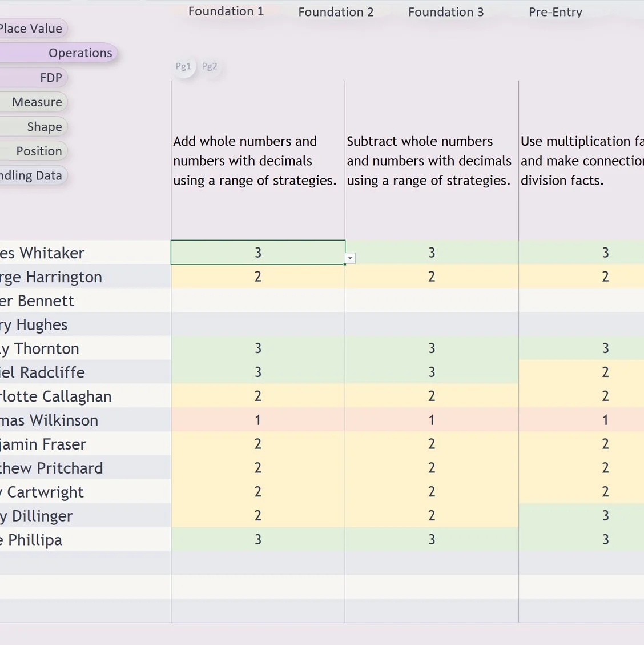The image size is (644, 645).
Task: Open the dropdown arrow beside Whitaker's score cell
Action: pos(350,258)
